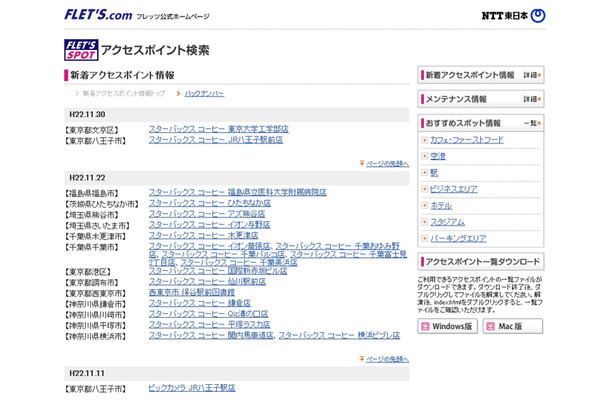
Task: Click bullet icon beside カフェ・ファーストフード
Action: pos(424,140)
